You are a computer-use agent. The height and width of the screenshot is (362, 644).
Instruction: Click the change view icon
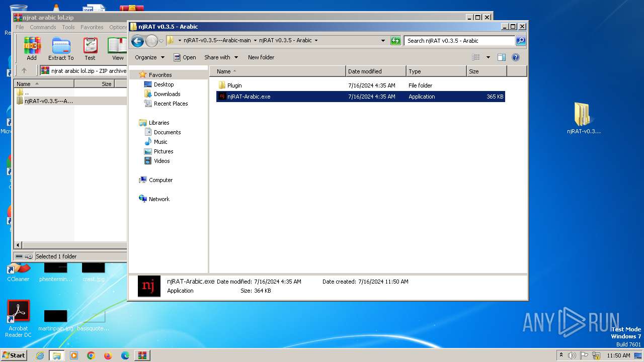475,57
